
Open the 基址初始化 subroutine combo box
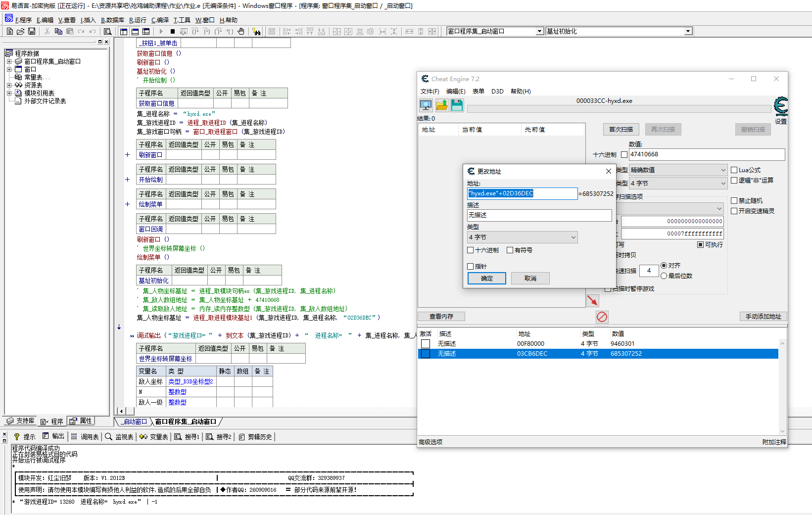(619, 31)
